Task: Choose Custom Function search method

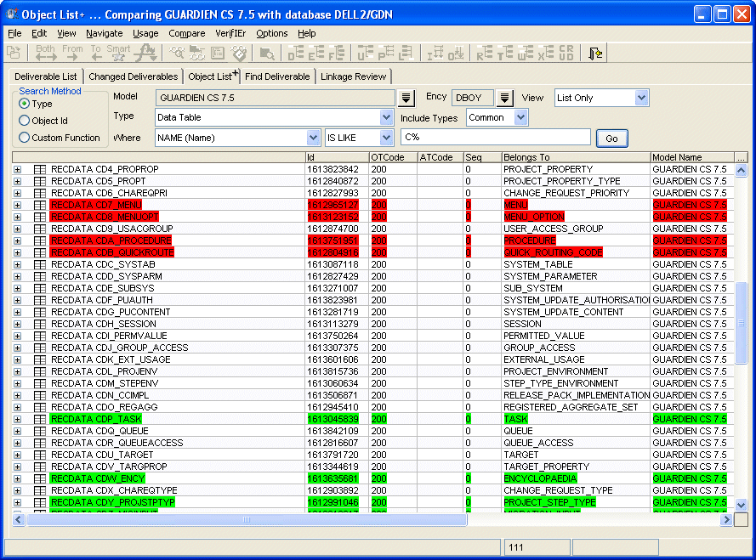Action: (x=25, y=138)
